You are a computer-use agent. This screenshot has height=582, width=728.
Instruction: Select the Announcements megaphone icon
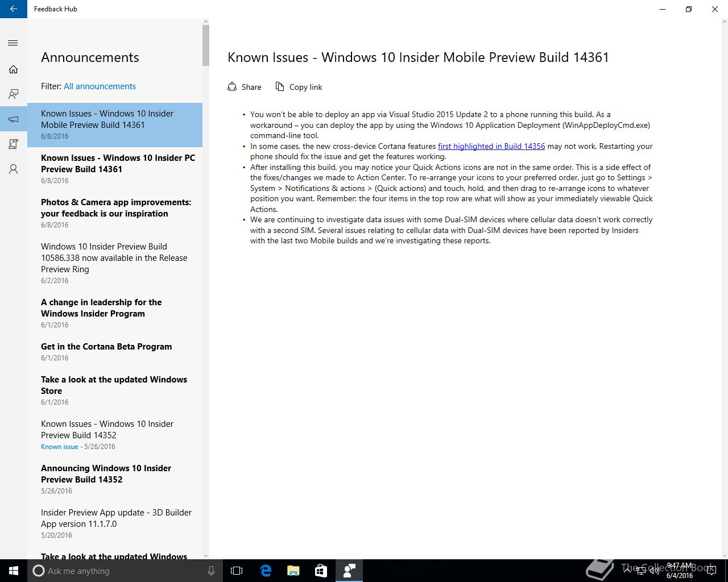14,119
